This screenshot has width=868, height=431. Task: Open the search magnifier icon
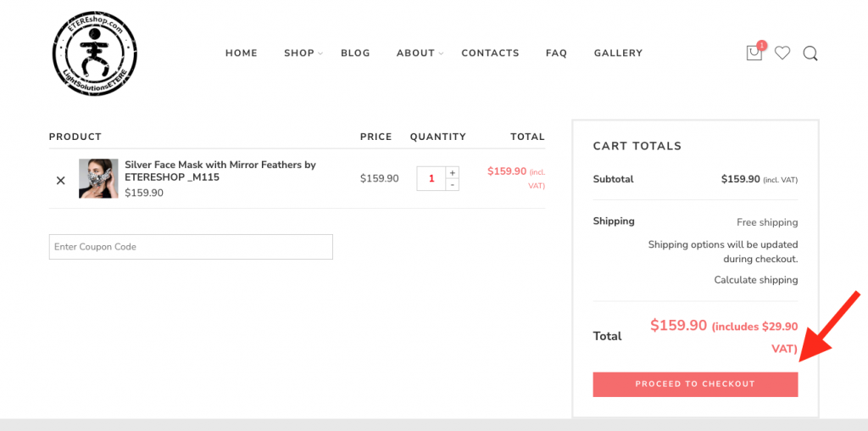point(810,53)
